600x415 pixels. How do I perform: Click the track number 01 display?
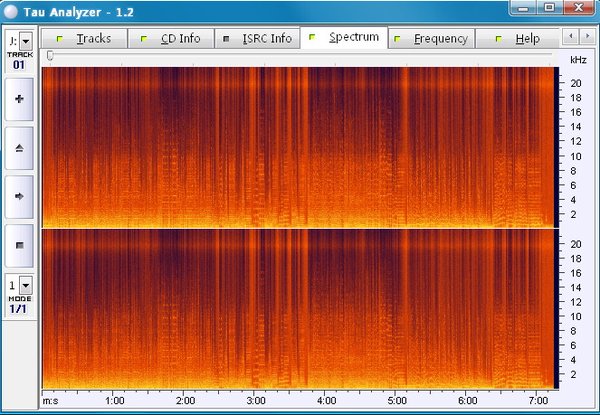point(19,65)
